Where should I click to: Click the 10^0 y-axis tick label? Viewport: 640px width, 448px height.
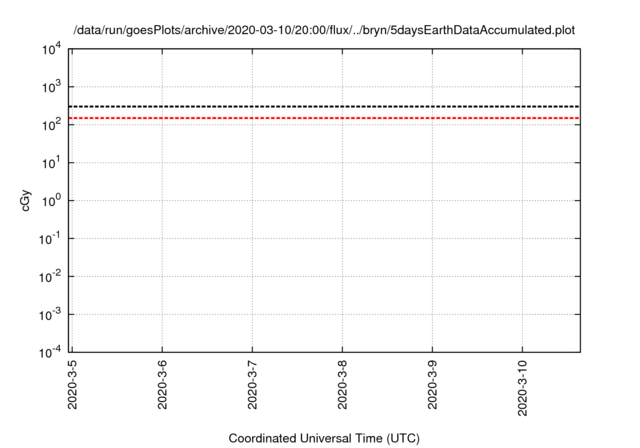(51, 201)
